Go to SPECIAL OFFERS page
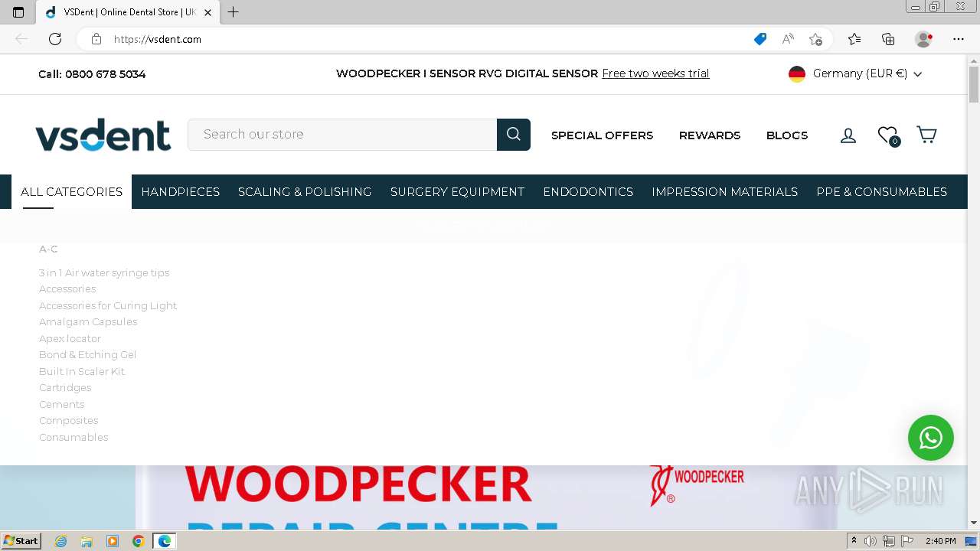 click(x=602, y=135)
